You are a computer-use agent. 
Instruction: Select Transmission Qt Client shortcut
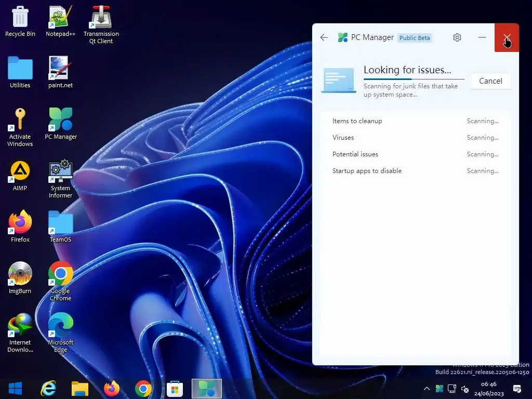point(101,25)
